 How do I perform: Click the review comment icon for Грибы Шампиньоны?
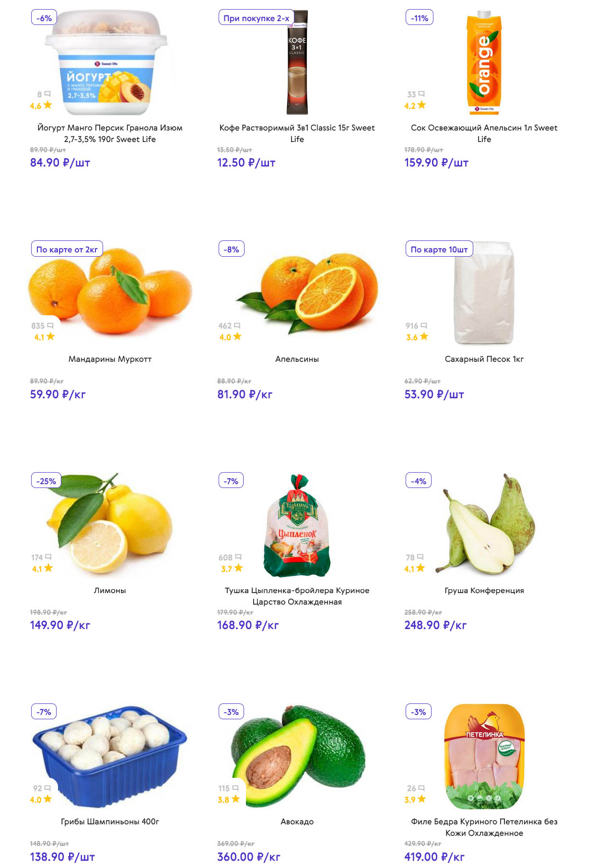pyautogui.click(x=47, y=788)
